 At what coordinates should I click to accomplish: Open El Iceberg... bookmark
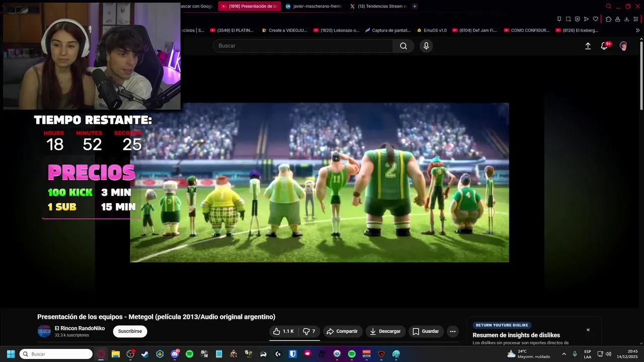(x=577, y=30)
